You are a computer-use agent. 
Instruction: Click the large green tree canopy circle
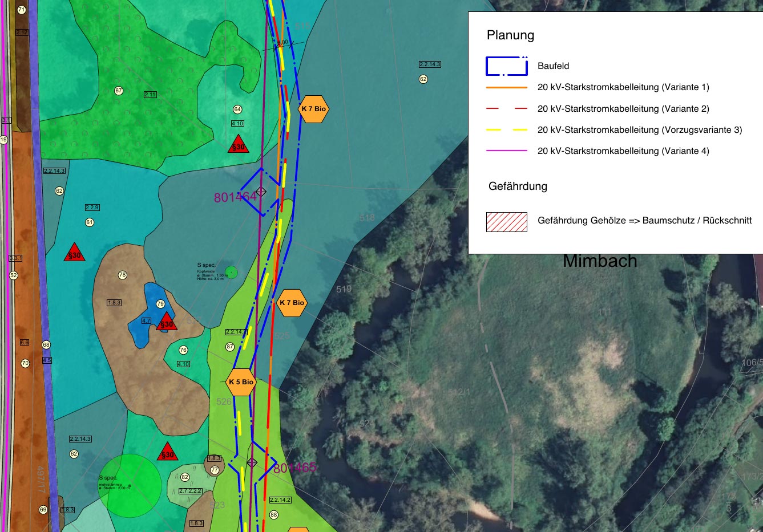[x=131, y=486]
